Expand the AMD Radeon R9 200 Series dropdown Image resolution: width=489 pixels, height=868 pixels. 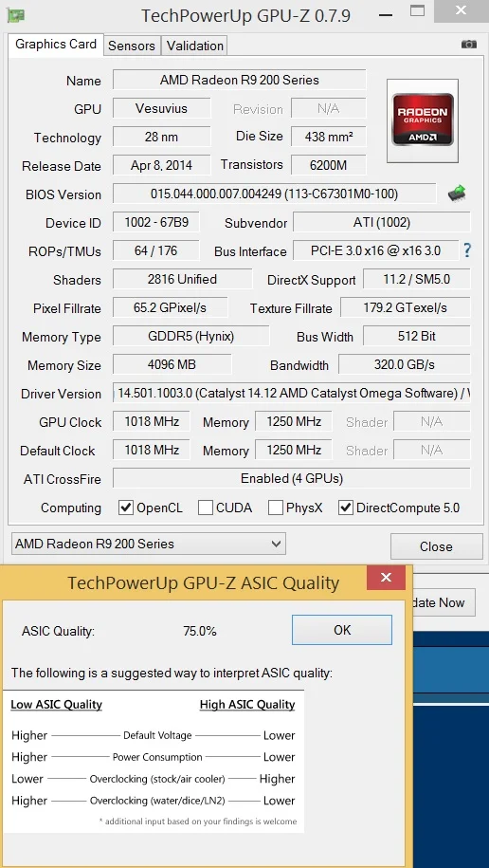point(148,545)
